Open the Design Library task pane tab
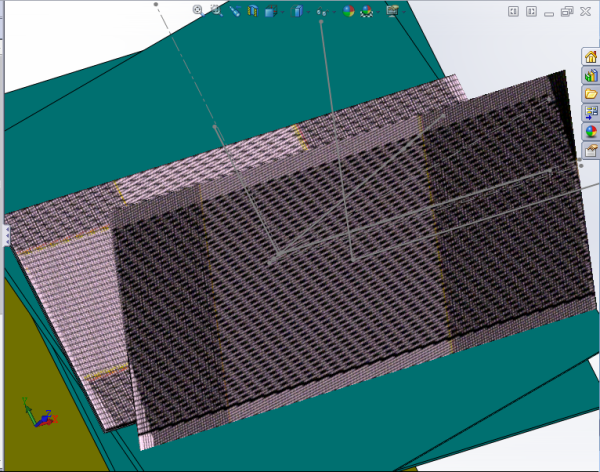The height and width of the screenshot is (472, 600). point(591,75)
